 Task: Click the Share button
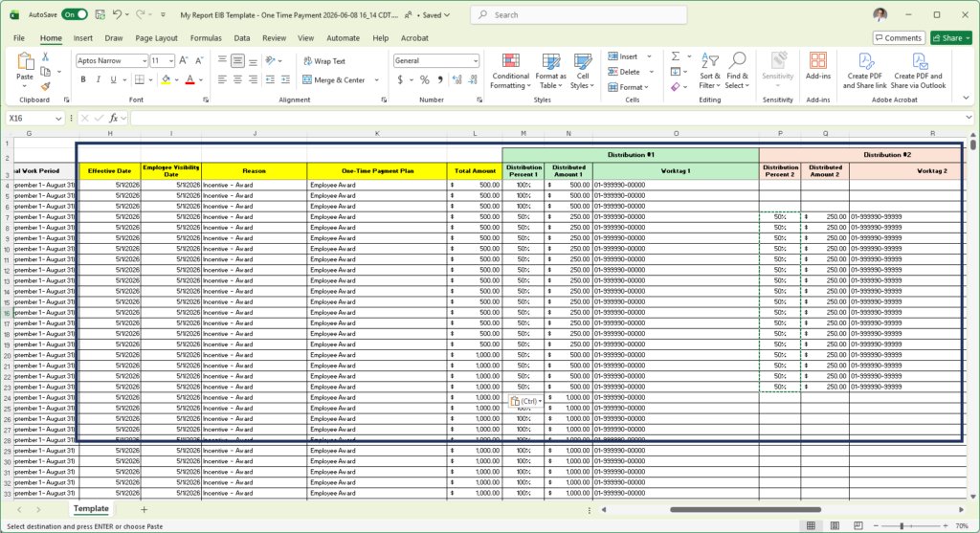coord(951,38)
